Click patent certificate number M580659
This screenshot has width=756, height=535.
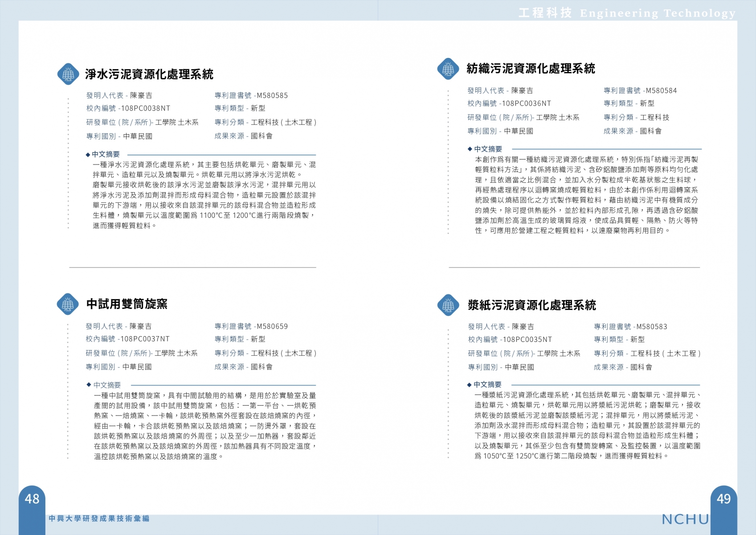pos(272,326)
